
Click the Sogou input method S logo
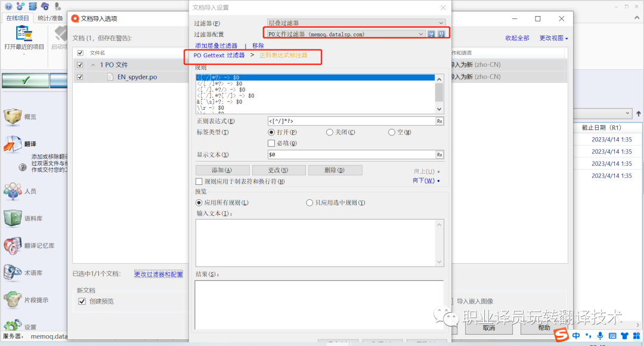561,335
